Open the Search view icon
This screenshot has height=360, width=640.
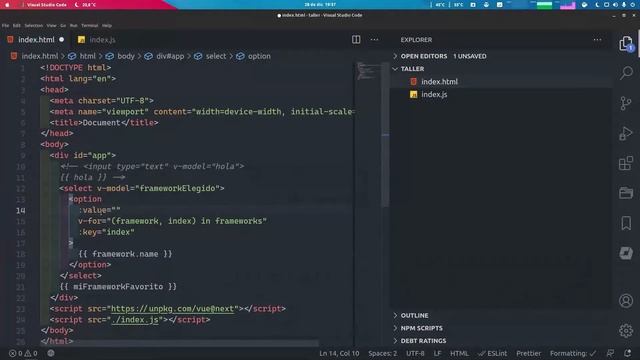[626, 73]
